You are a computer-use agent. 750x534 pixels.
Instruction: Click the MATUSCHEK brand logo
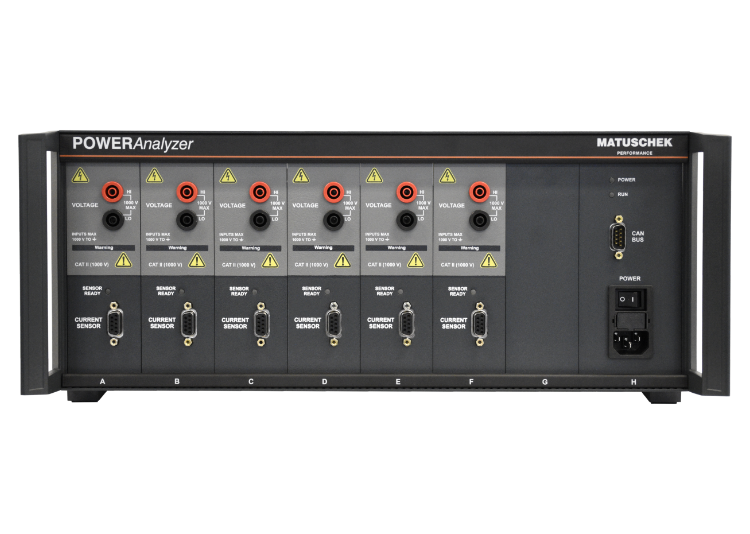click(634, 142)
